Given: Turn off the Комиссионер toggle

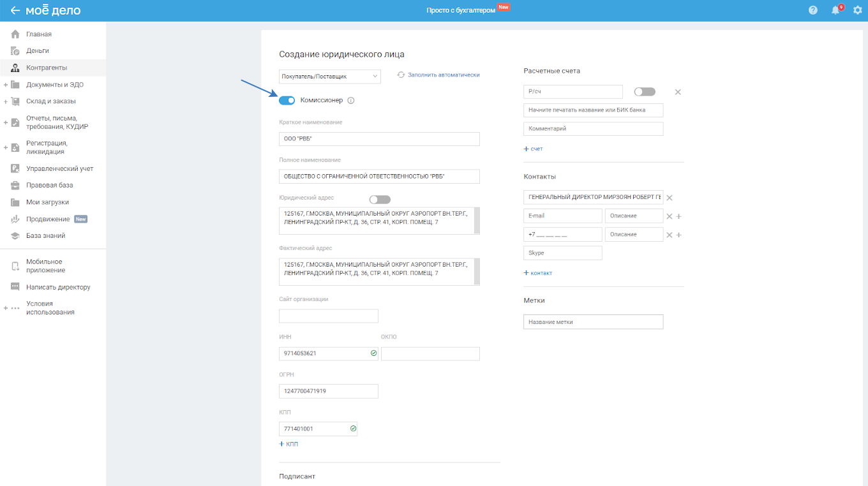Looking at the screenshot, I should (x=287, y=100).
